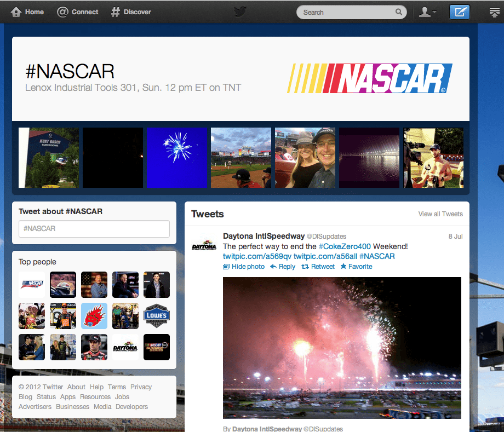Viewport: 504px width, 432px height.
Task: Select the two drivers in black firesuits avatar
Action: (x=63, y=347)
